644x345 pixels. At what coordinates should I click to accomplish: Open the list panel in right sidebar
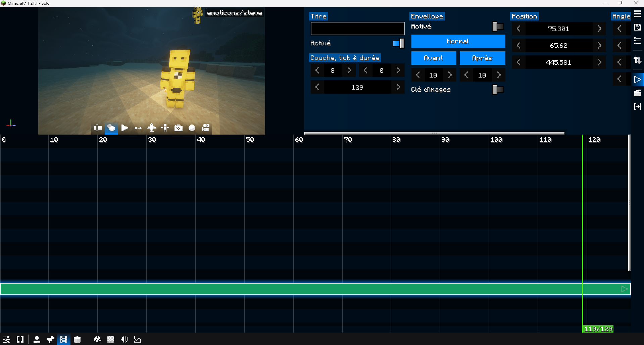pyautogui.click(x=638, y=41)
